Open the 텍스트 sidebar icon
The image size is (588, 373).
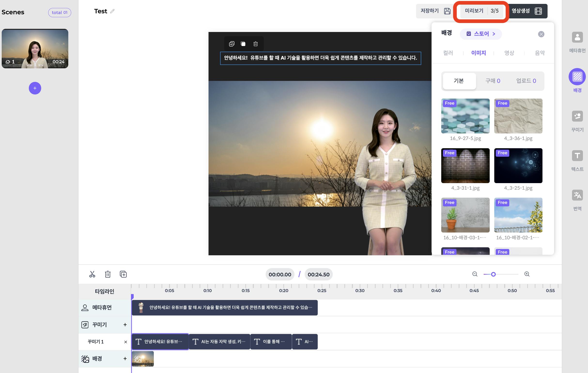pos(577,156)
